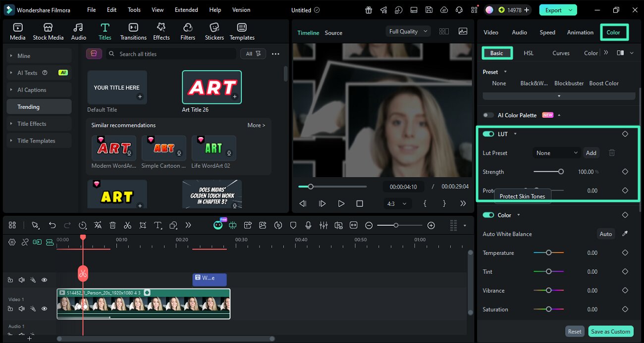Open the Lut Preset None dropdown
Image resolution: width=644 pixels, height=343 pixels.
tap(556, 153)
